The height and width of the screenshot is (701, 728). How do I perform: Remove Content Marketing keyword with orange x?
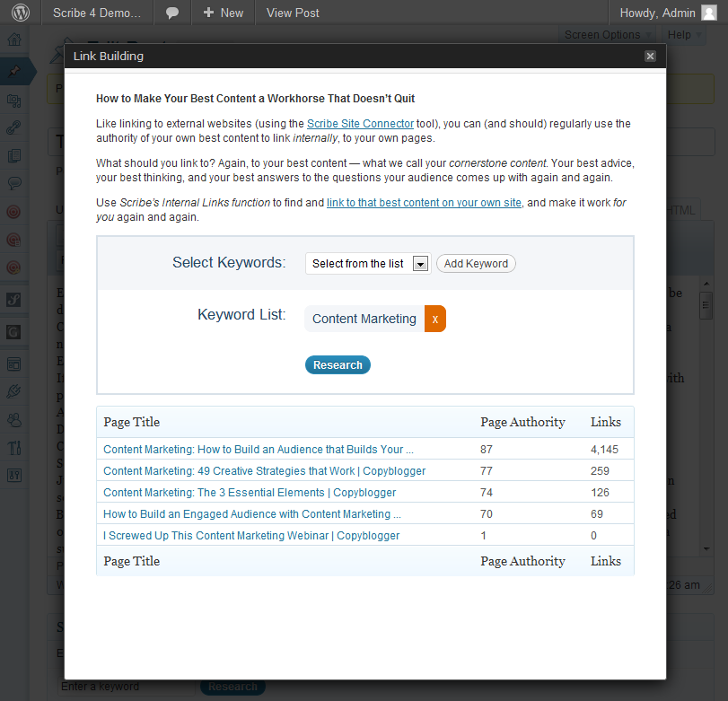[435, 319]
